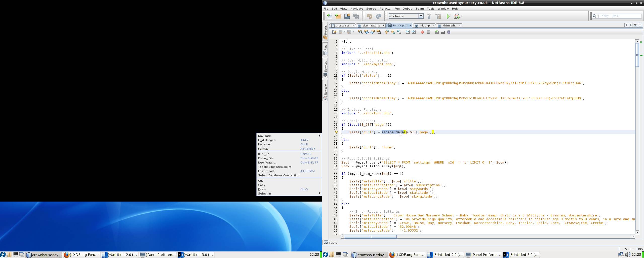This screenshot has width=644, height=258.
Task: Close the xhtml.php tab
Action: point(460,25)
